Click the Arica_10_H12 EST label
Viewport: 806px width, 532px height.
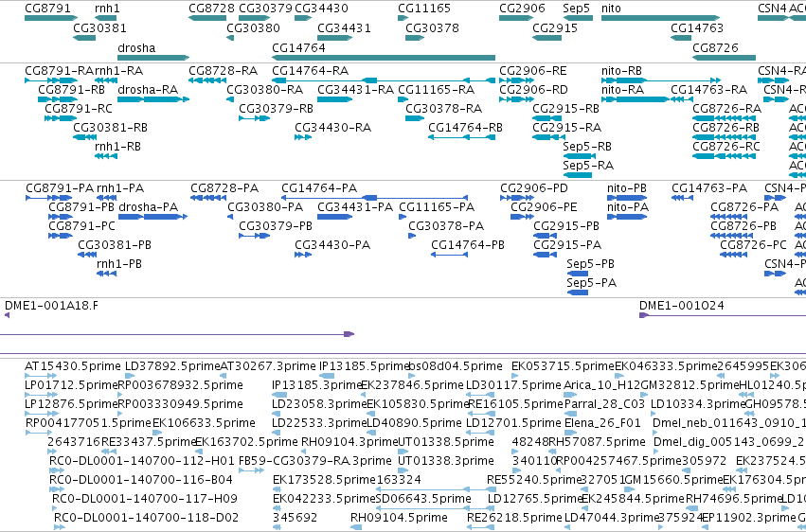[x=602, y=385]
